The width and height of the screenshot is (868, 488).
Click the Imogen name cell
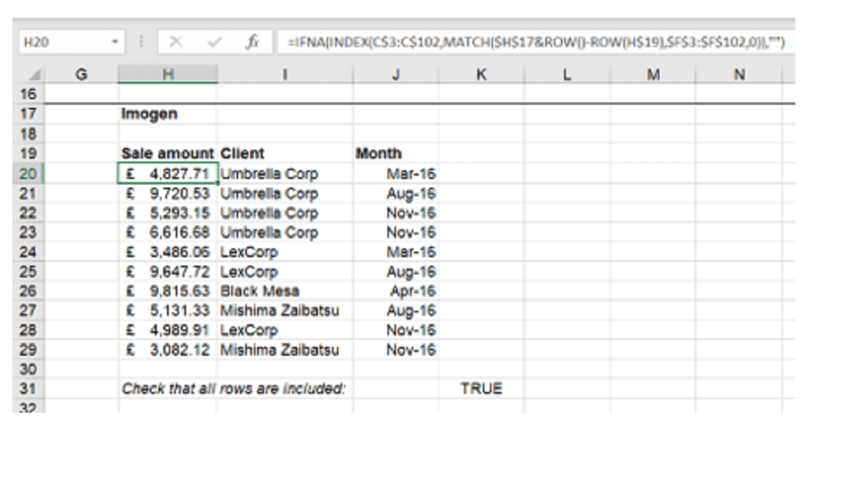coord(150,114)
